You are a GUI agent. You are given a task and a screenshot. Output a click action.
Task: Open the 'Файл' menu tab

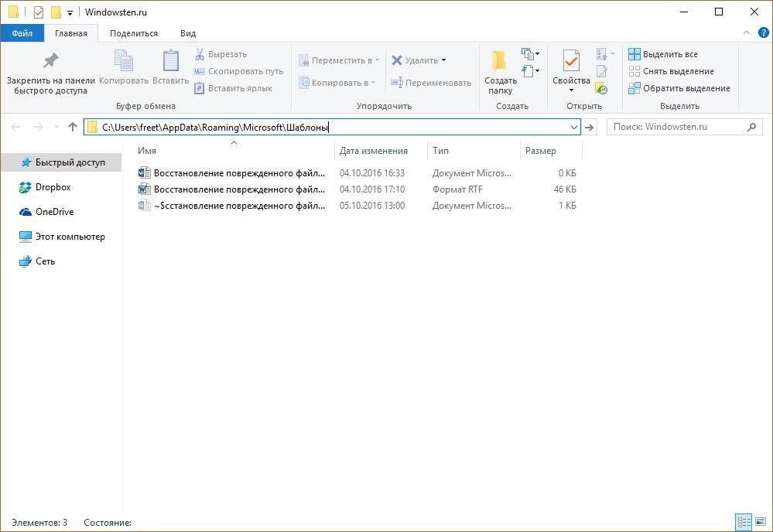[x=22, y=33]
